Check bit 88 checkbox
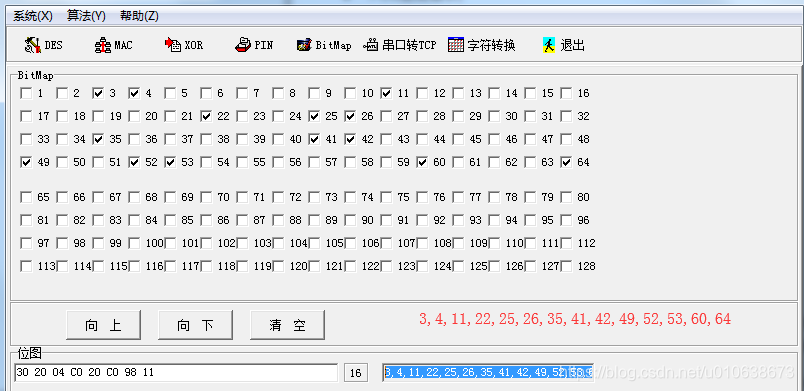Viewport: 804px width, 391px height. [278, 220]
